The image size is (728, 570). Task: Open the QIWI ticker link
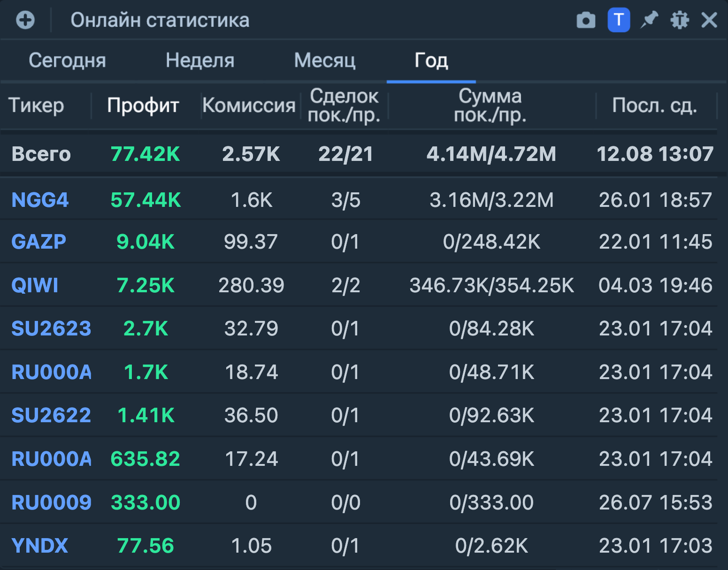coord(35,285)
